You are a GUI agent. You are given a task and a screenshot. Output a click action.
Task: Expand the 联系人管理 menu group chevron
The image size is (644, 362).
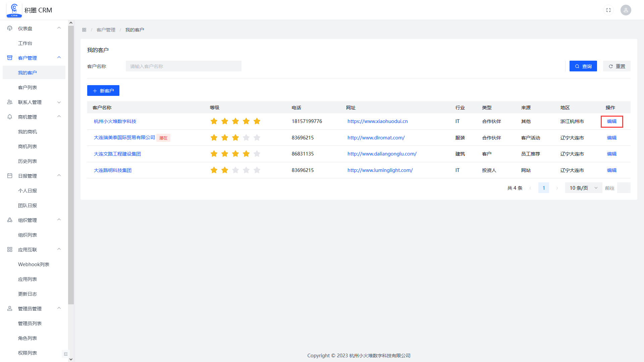pos(59,102)
